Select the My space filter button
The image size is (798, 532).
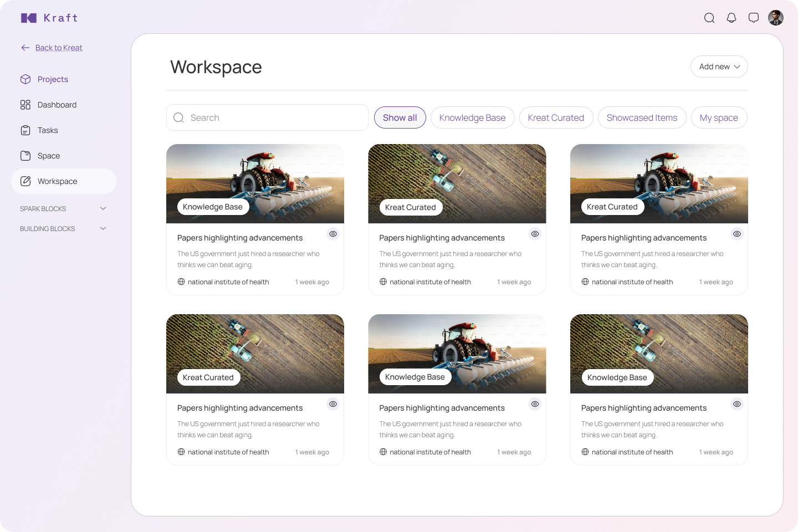[719, 117]
